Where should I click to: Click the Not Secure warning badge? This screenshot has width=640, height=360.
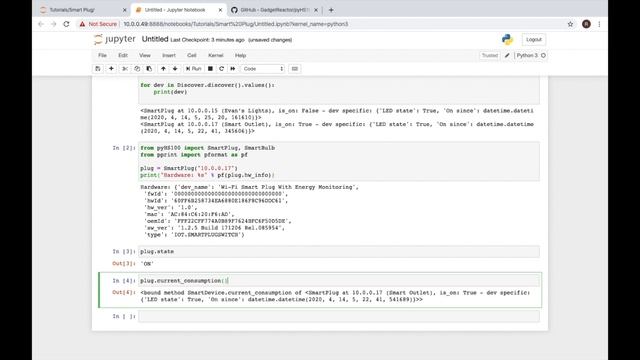98,24
